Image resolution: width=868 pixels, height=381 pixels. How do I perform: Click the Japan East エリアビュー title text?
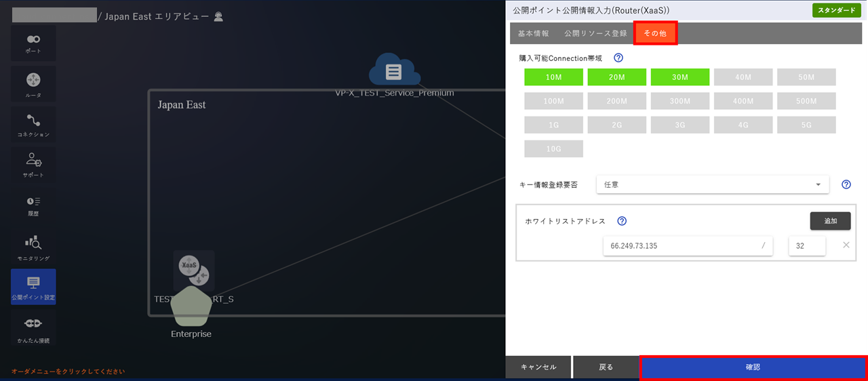[x=157, y=16]
